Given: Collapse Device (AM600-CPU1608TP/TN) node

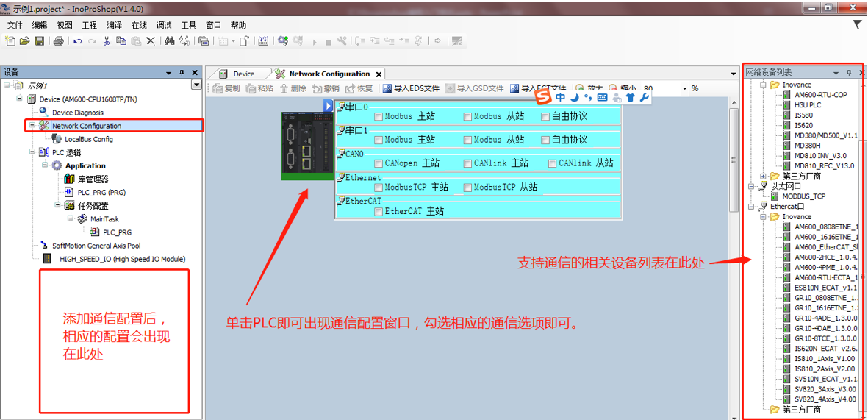Looking at the screenshot, I should tap(19, 99).
